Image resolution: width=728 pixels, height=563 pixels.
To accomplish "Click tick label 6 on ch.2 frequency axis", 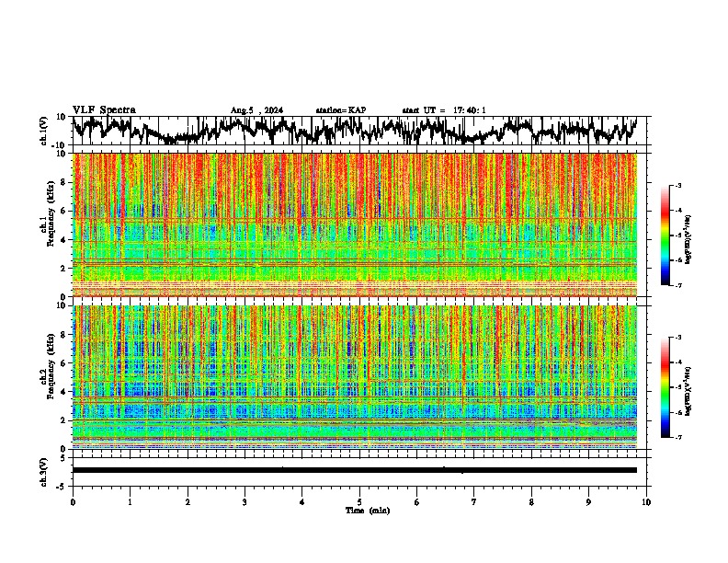I will pyautogui.click(x=64, y=363).
